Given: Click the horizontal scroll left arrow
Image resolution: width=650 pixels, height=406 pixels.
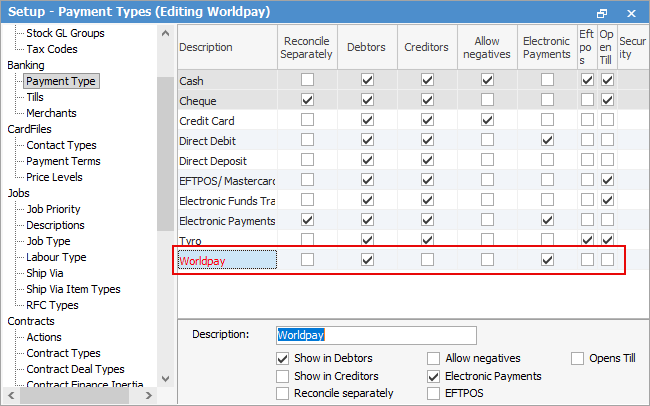Looking at the screenshot, I should (x=11, y=396).
